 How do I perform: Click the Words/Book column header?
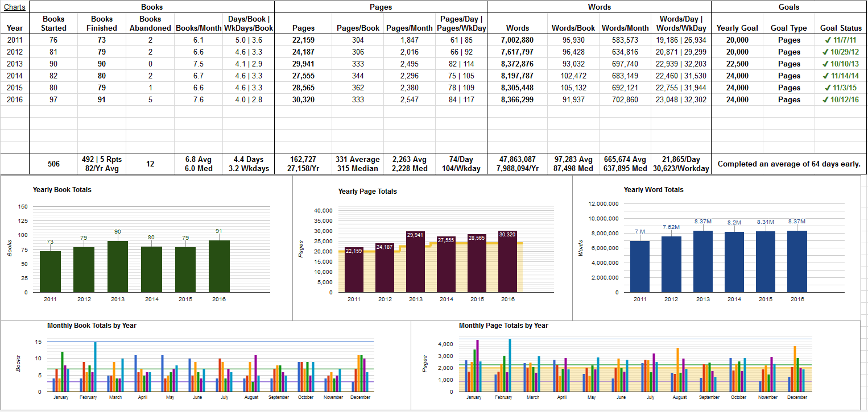[x=573, y=28]
